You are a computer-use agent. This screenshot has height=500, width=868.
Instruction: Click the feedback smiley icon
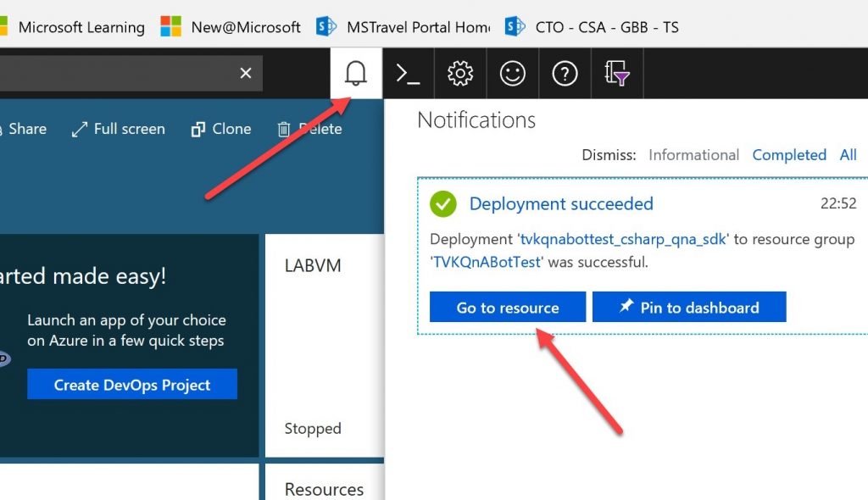point(512,73)
